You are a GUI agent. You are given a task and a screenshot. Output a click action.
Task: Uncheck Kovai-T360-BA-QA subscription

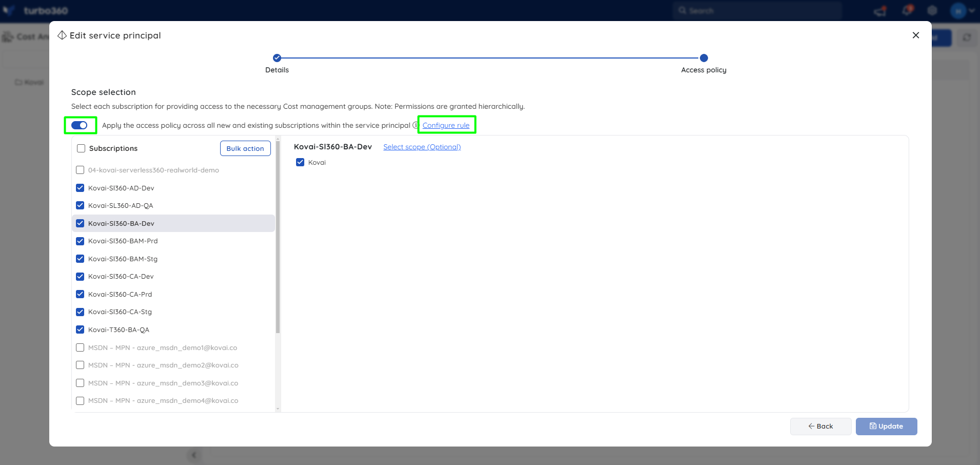tap(80, 330)
